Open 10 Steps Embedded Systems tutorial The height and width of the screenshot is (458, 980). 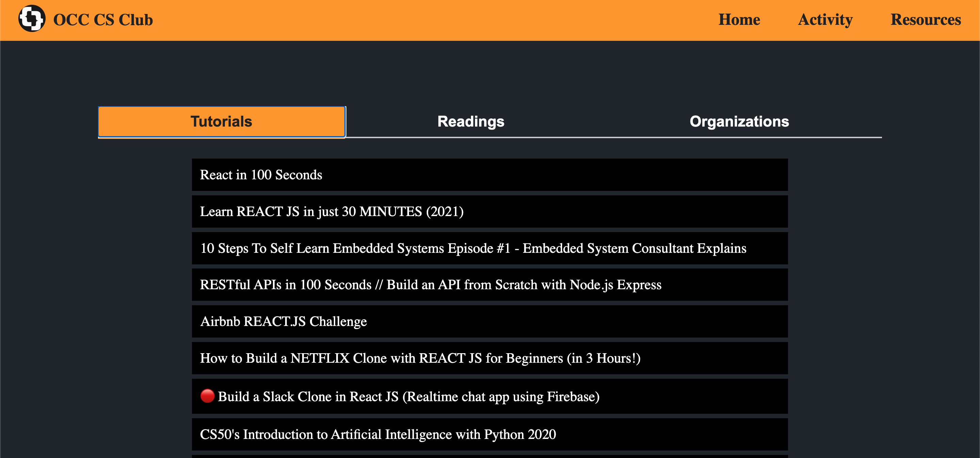tap(473, 248)
